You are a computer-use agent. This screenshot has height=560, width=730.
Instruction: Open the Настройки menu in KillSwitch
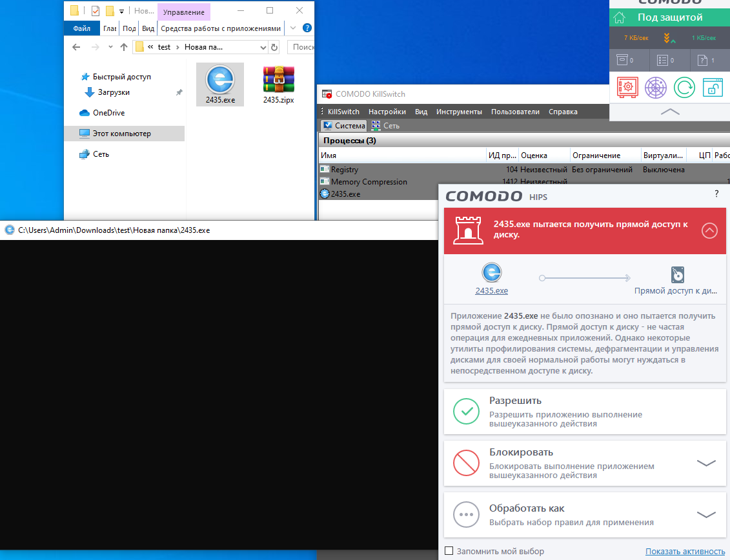point(387,112)
